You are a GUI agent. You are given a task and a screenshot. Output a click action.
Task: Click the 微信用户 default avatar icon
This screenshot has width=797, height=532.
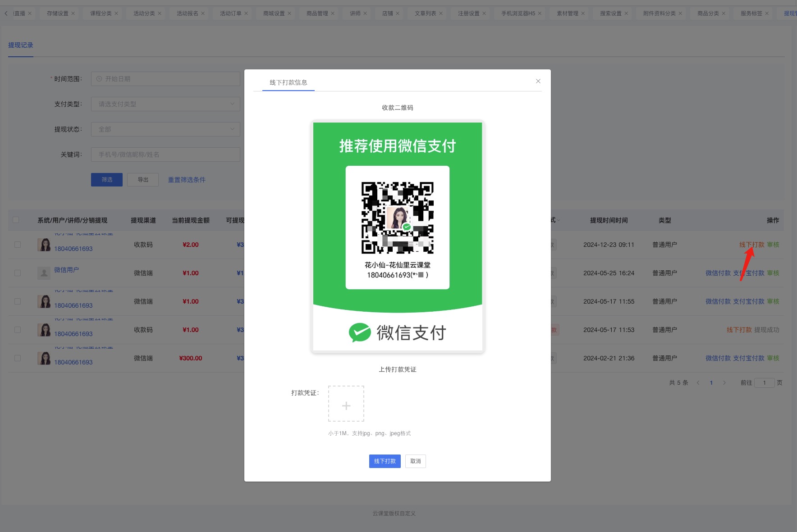[44, 273]
